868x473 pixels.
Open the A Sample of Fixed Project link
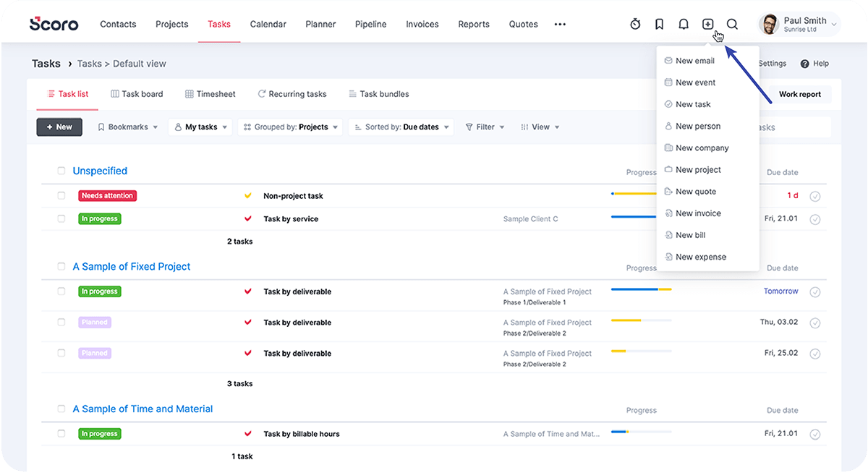[x=132, y=267]
